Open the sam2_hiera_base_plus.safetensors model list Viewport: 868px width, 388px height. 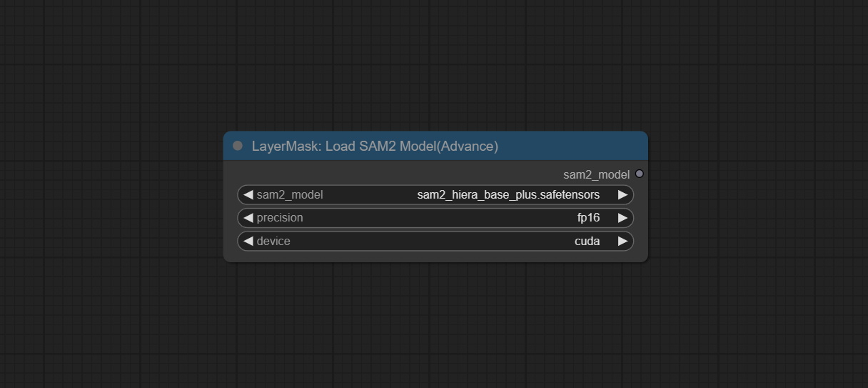(x=508, y=195)
